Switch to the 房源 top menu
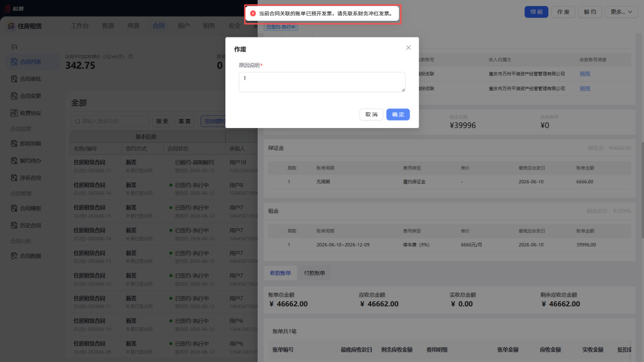The width and height of the screenshot is (644, 362). 133,26
